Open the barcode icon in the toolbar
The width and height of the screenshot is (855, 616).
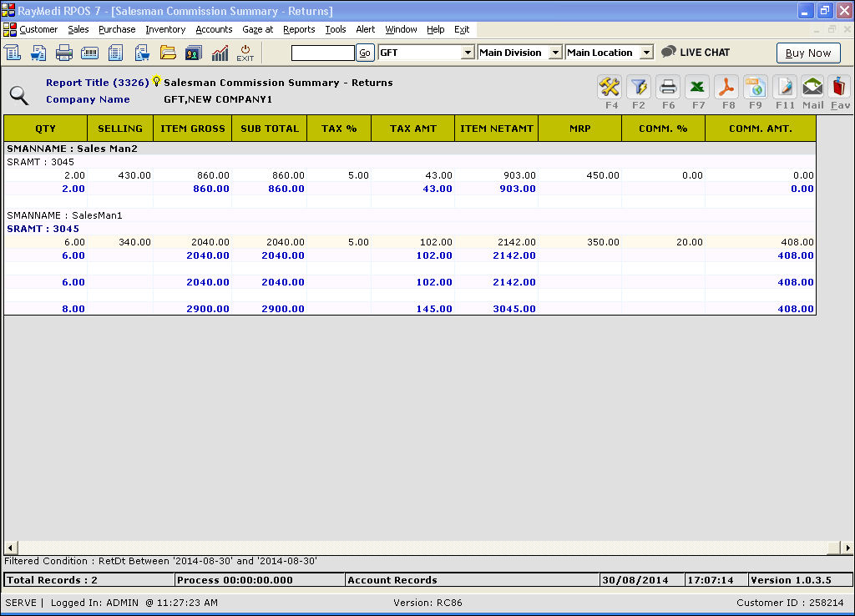89,53
